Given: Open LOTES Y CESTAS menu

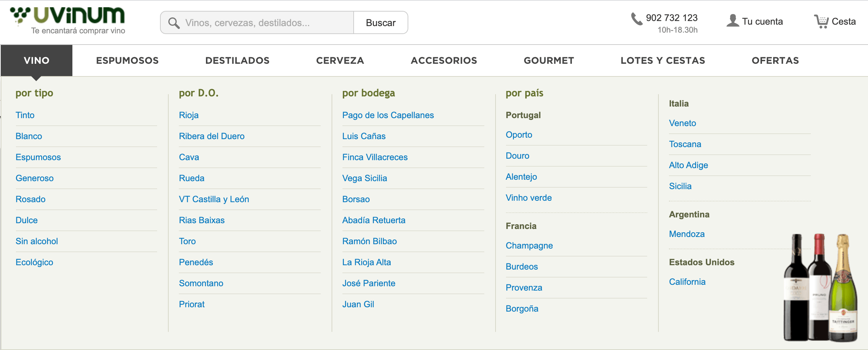Looking at the screenshot, I should (662, 61).
